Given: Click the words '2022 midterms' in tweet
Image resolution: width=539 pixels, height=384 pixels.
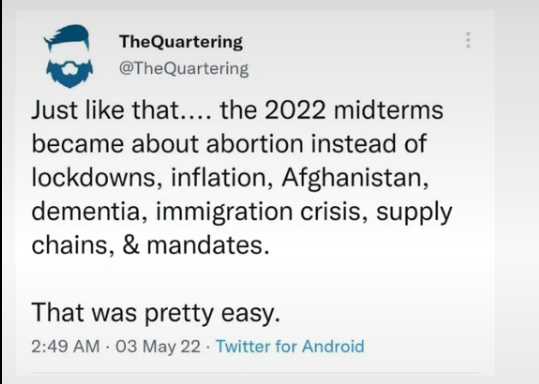Looking at the screenshot, I should point(354,110).
